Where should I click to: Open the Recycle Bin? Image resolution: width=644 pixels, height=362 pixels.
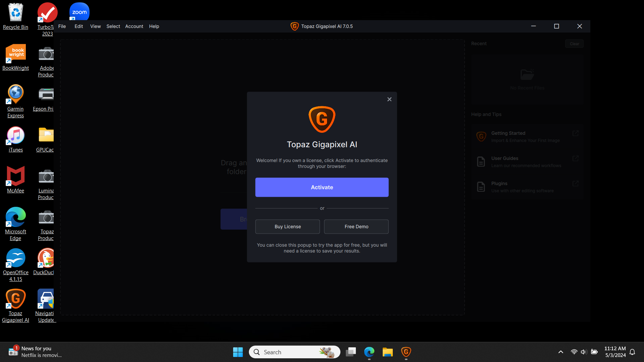tap(15, 13)
